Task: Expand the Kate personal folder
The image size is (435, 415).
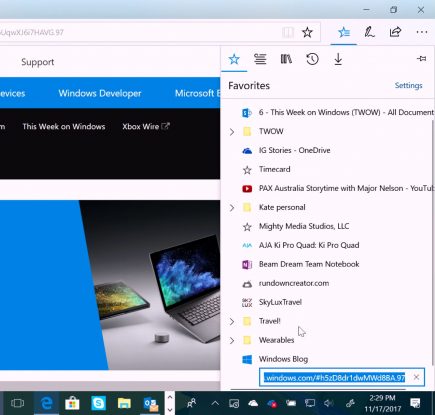Action: pyautogui.click(x=232, y=208)
